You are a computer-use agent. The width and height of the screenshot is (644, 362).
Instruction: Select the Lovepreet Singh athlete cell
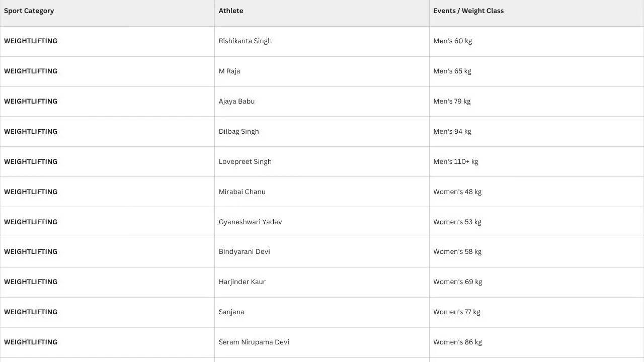(322, 162)
